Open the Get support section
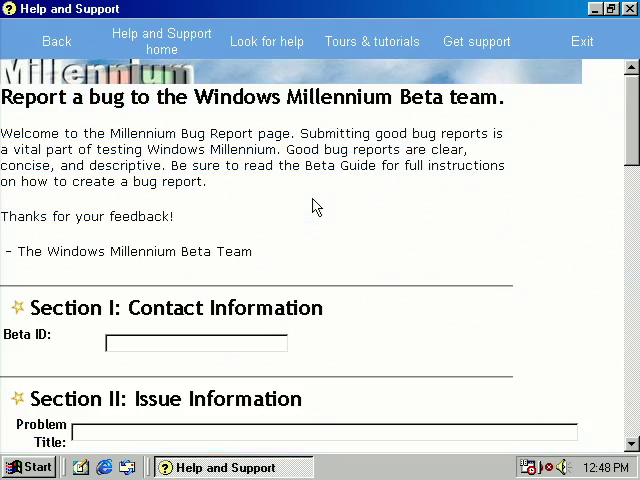 click(477, 41)
